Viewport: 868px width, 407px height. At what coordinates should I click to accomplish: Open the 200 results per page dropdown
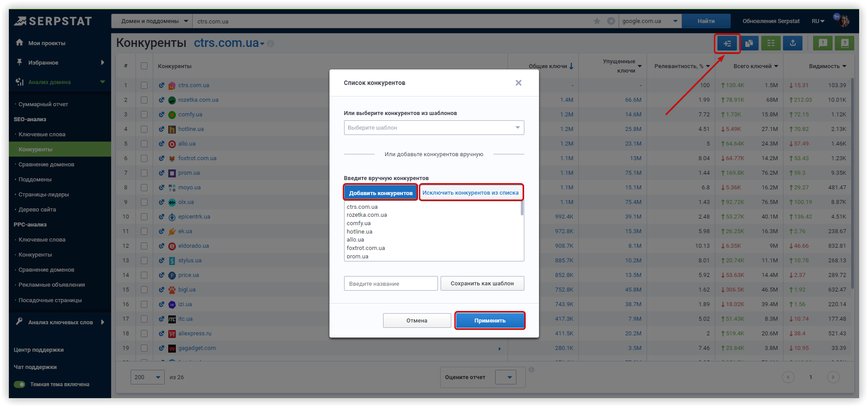[147, 377]
